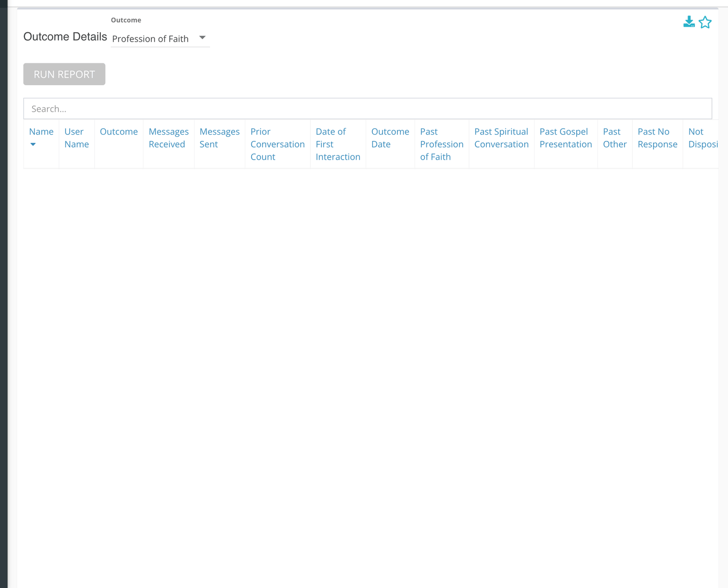Sort by Prior Conversation Count column

click(278, 144)
